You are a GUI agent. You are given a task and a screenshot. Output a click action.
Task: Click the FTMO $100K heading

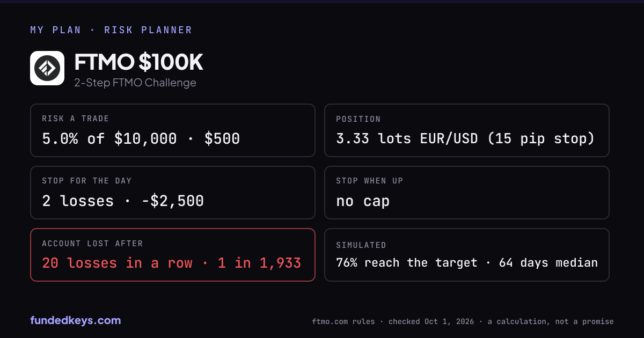pyautogui.click(x=139, y=63)
